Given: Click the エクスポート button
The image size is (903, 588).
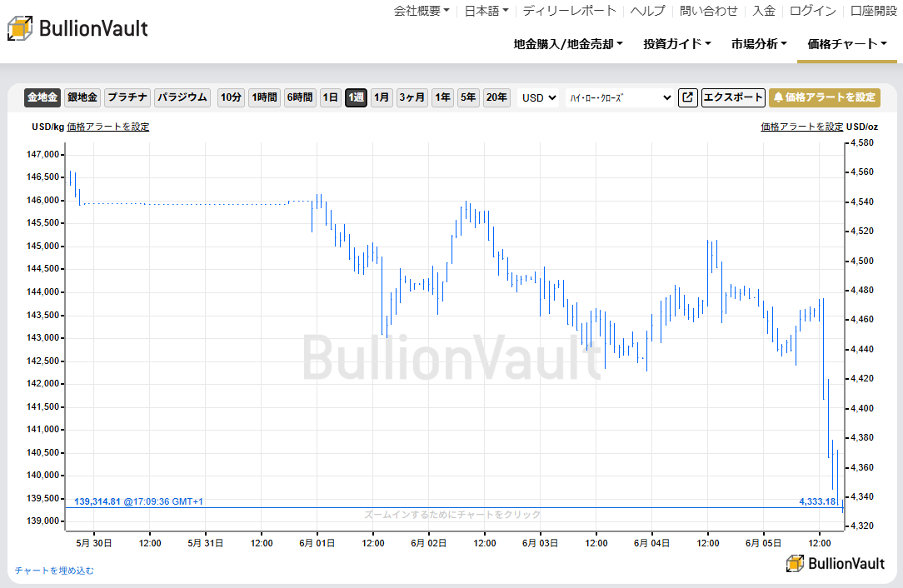Looking at the screenshot, I should click(x=733, y=97).
